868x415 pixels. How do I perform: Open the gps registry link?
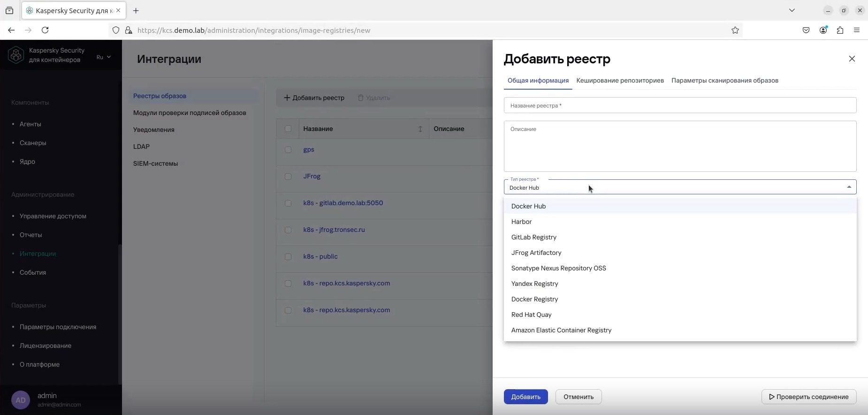309,150
